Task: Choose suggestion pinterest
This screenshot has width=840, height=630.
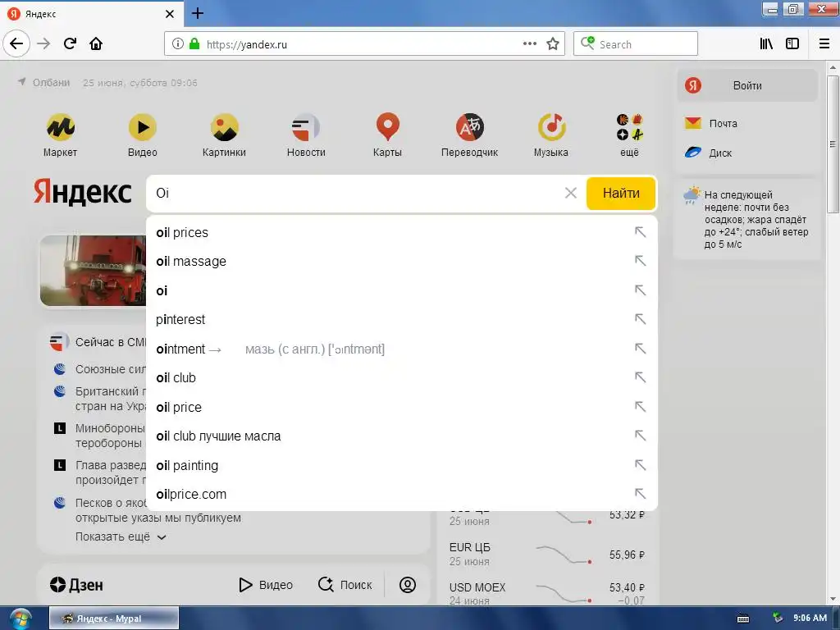Action: (x=402, y=319)
